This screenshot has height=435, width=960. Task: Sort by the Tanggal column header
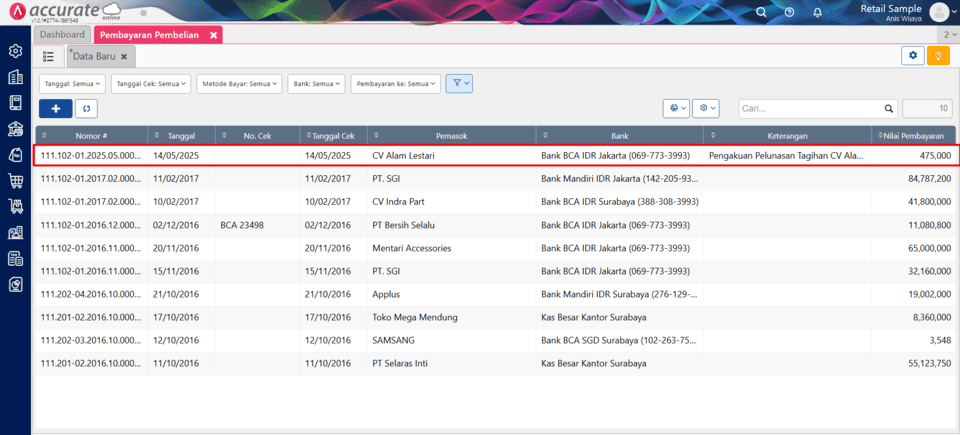[x=182, y=135]
